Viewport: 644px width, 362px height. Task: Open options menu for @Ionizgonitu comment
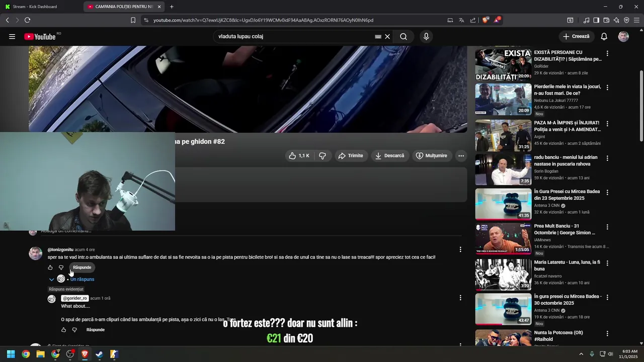pyautogui.click(x=460, y=249)
